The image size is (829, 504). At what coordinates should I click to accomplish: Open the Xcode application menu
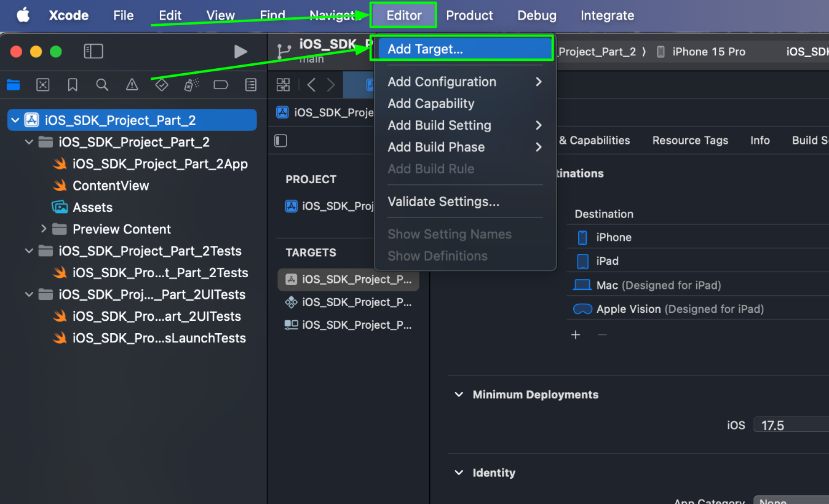click(x=69, y=15)
